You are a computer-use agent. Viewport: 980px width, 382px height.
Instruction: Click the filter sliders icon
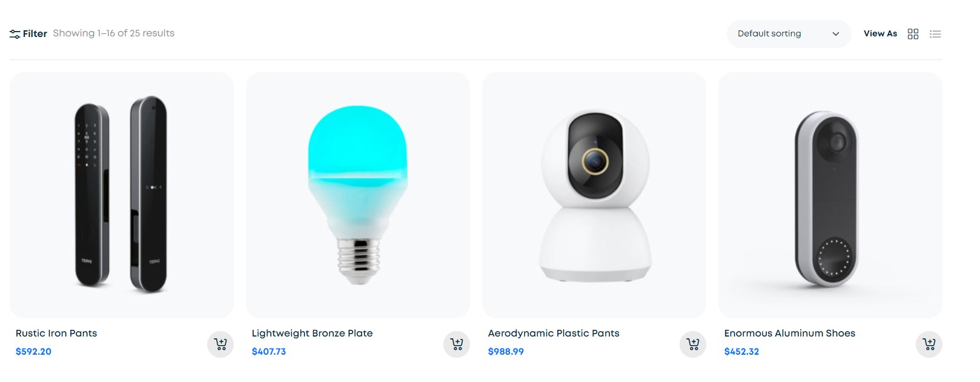point(15,34)
